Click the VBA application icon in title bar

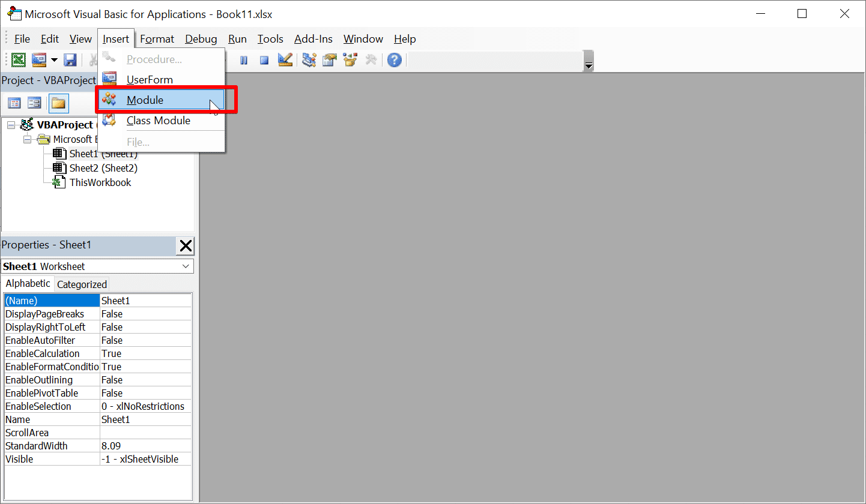(x=14, y=13)
